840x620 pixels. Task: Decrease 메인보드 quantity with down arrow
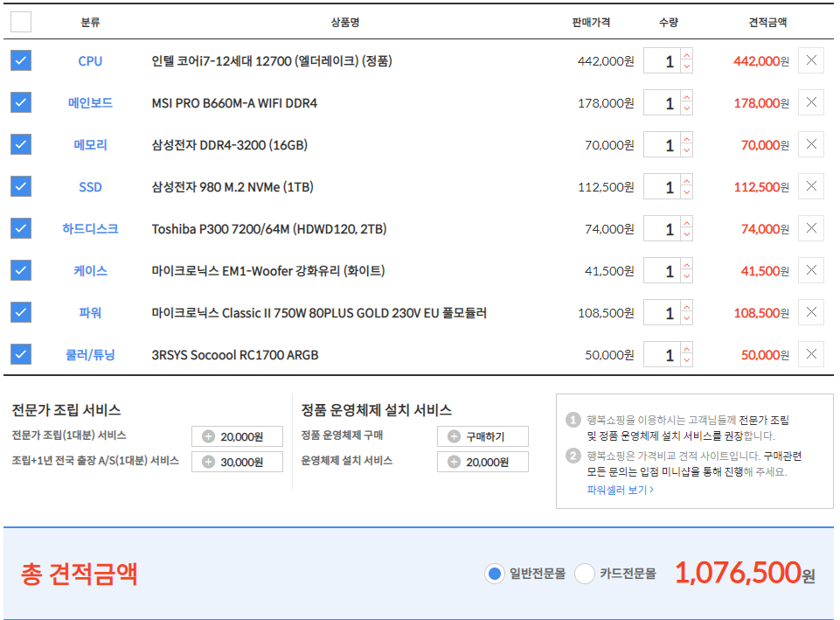click(x=687, y=108)
